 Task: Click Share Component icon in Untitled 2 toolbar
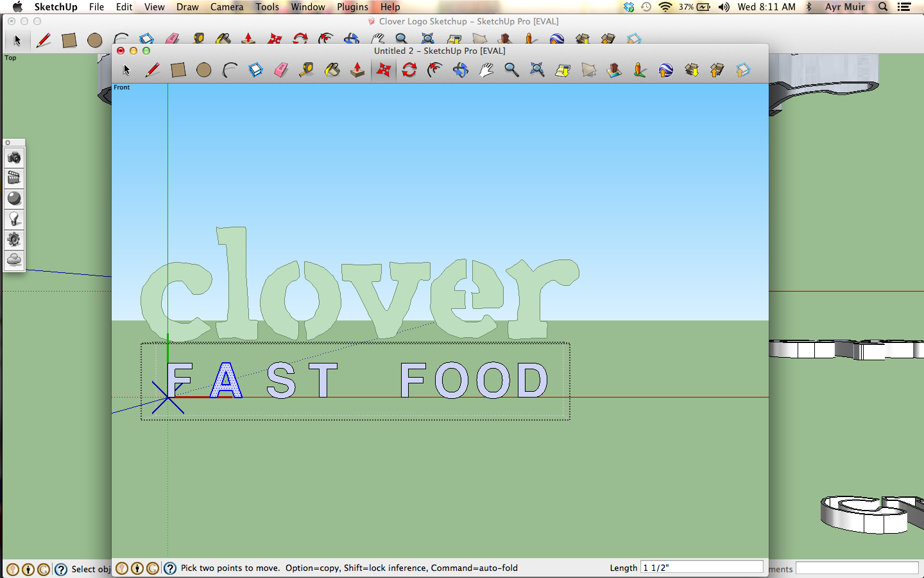click(x=742, y=70)
